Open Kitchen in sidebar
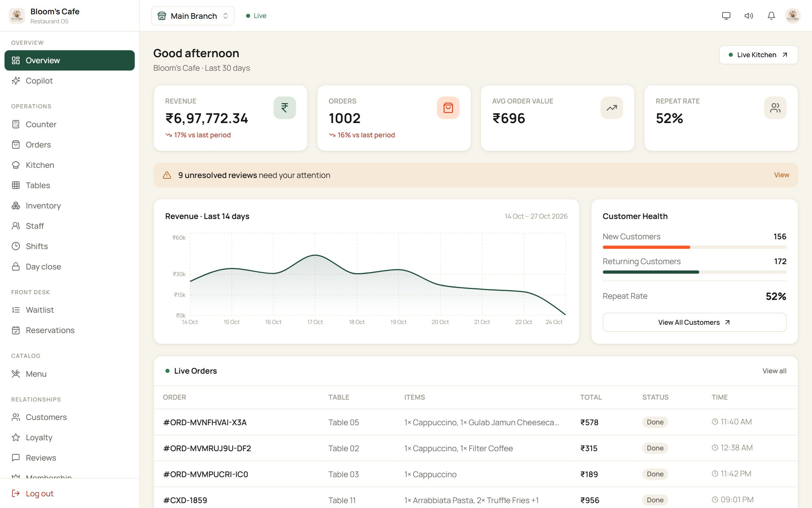 (x=70, y=165)
